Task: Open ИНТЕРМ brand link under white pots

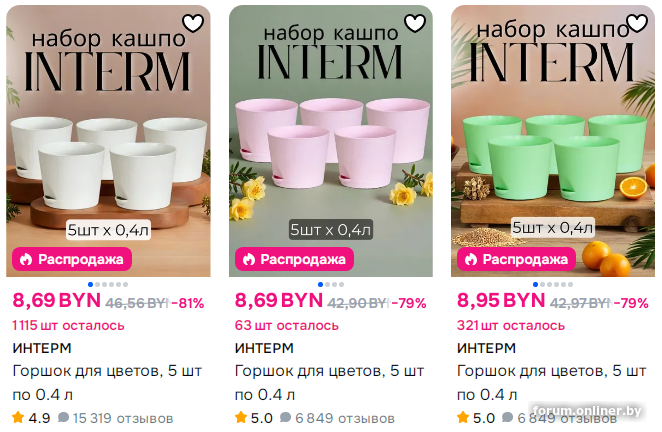Action: click(x=42, y=348)
